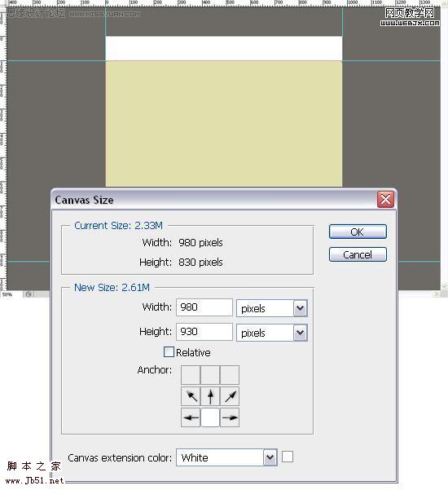448x490 pixels.
Task: Close the Canvas Size dialog
Action: 385,200
